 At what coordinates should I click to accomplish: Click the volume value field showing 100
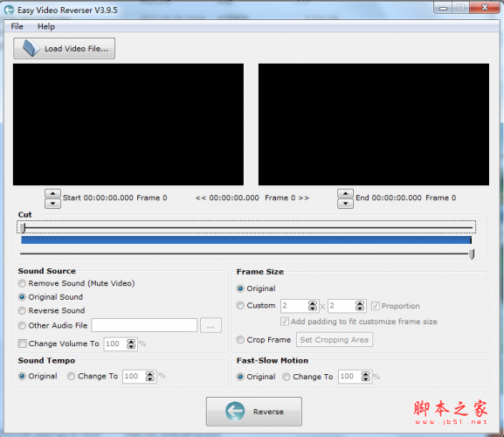coord(115,343)
